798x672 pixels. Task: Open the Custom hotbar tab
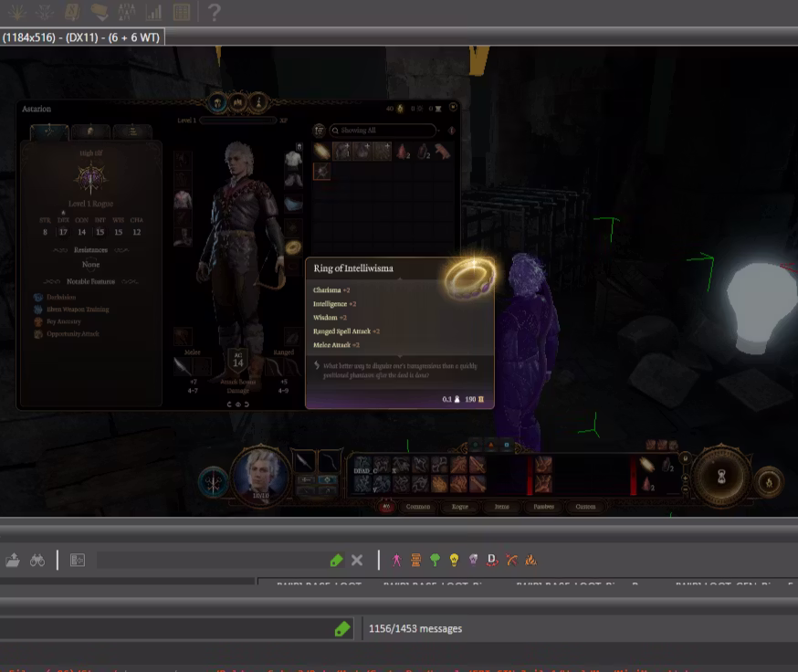(585, 507)
